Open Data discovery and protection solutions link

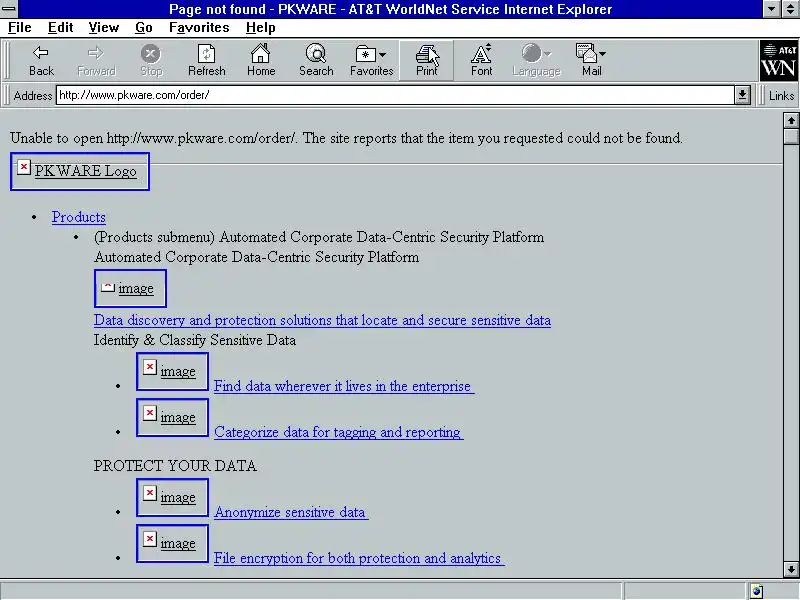[x=322, y=320]
